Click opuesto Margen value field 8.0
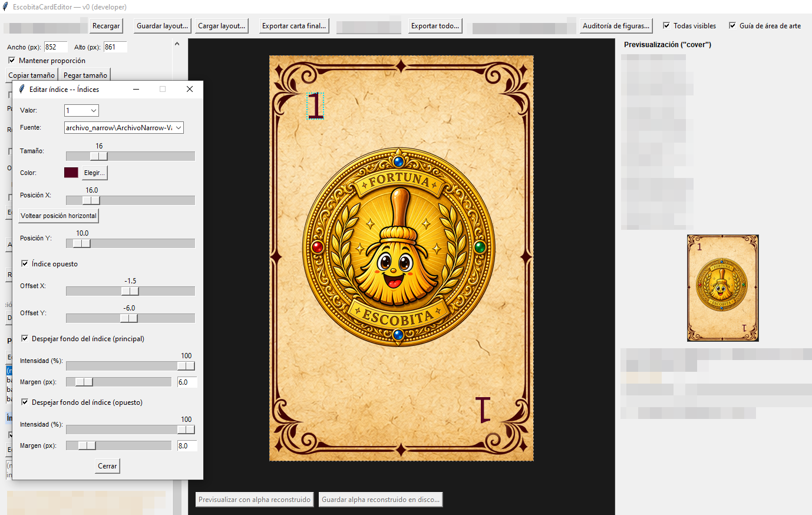The width and height of the screenshot is (812, 515). click(187, 445)
